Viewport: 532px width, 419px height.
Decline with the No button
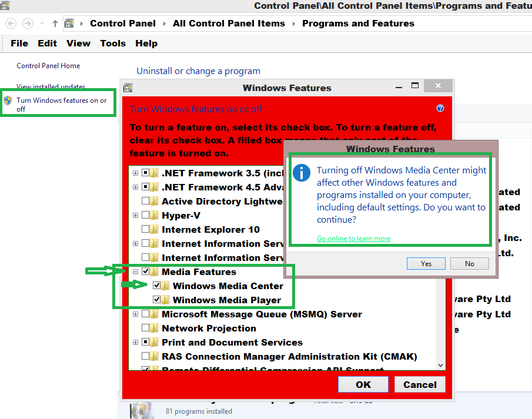pos(470,264)
